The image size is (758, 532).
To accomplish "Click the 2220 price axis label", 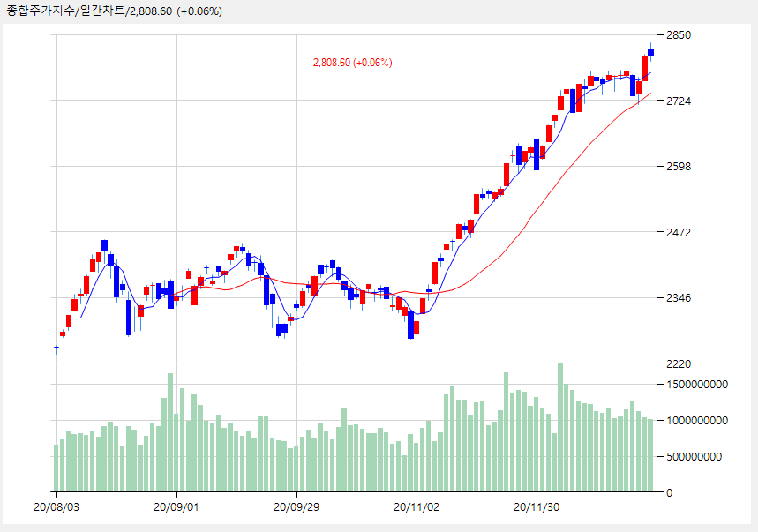I will coord(679,363).
